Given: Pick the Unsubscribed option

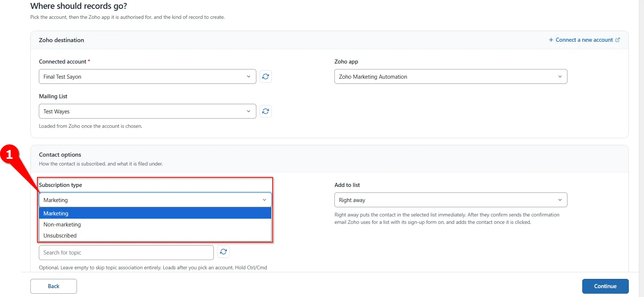Looking at the screenshot, I should (x=155, y=235).
